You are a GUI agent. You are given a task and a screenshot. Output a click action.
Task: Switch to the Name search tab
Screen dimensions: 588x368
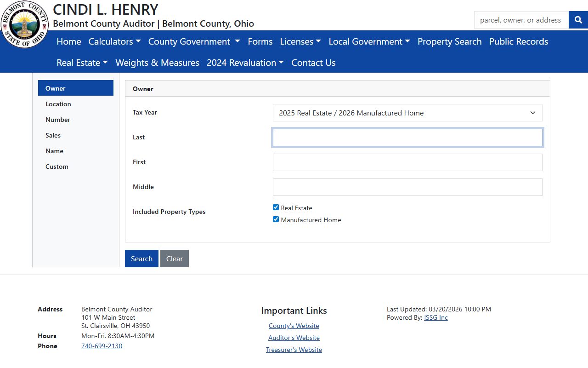(x=76, y=151)
